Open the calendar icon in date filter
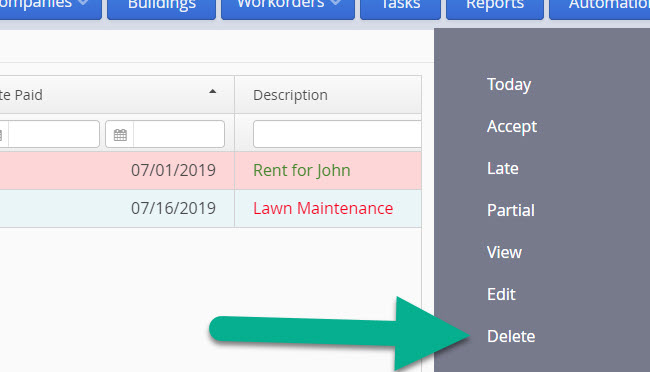The image size is (650, 372). pos(120,134)
